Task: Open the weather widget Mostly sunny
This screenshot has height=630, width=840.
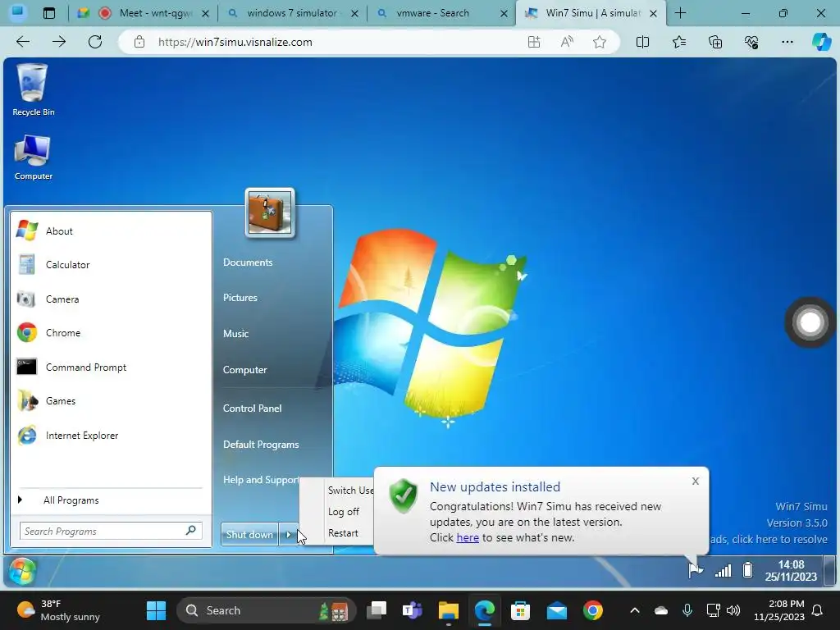Action: pyautogui.click(x=59, y=610)
